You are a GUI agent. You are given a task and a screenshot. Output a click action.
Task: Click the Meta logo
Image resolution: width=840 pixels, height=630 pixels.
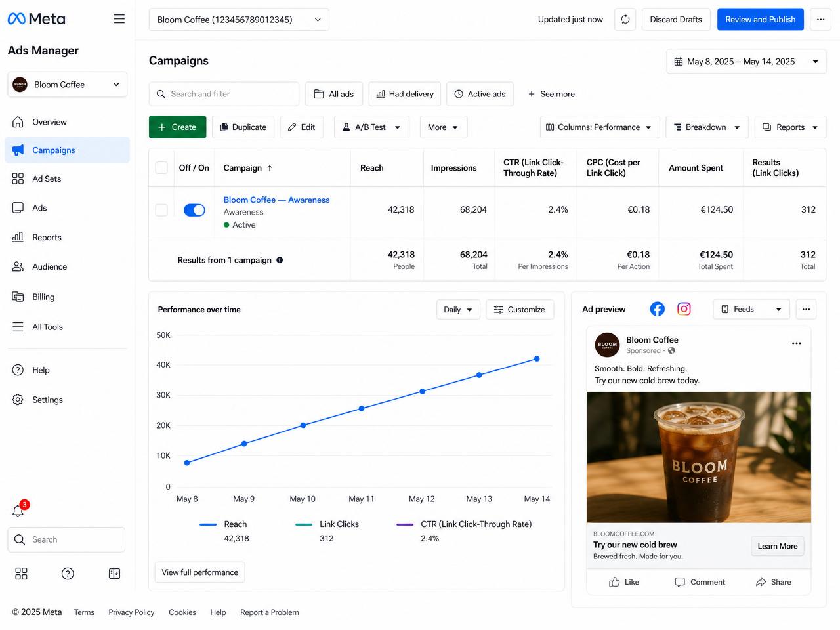[36, 19]
